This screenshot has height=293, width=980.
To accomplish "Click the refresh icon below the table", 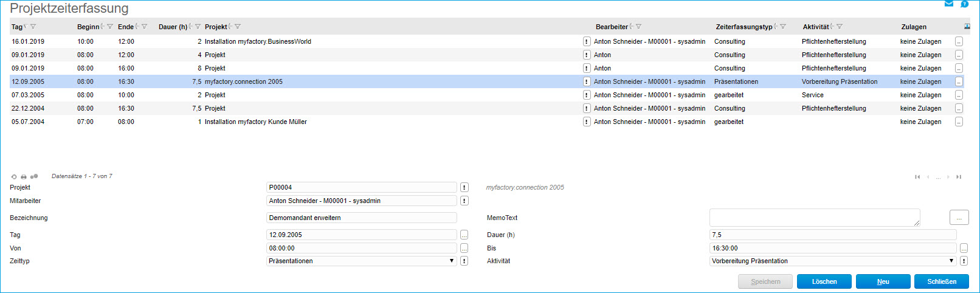I will pyautogui.click(x=14, y=177).
